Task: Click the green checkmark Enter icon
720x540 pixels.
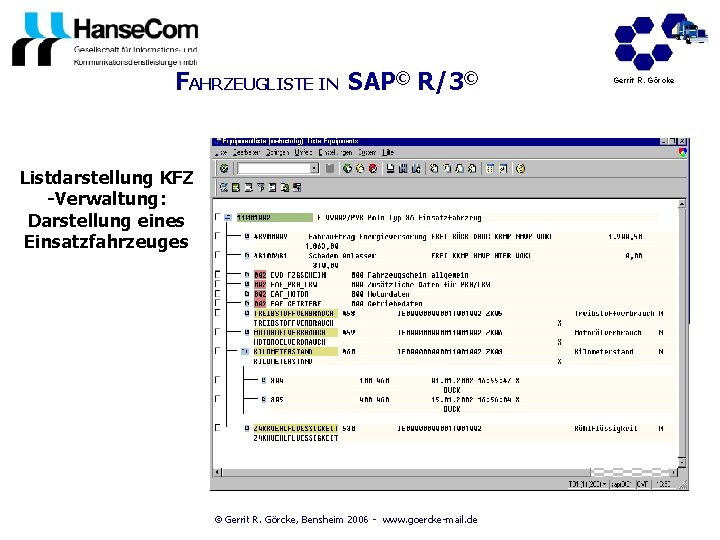Action: coord(224,169)
